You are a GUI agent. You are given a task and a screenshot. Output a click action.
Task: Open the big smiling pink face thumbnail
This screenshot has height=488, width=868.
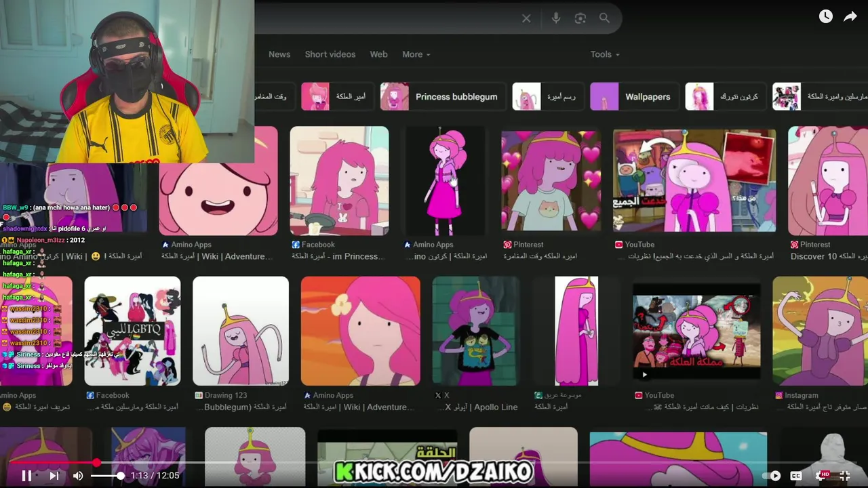pos(218,181)
